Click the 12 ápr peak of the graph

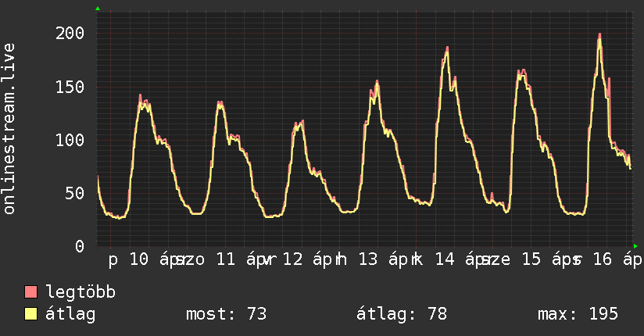coord(302,121)
